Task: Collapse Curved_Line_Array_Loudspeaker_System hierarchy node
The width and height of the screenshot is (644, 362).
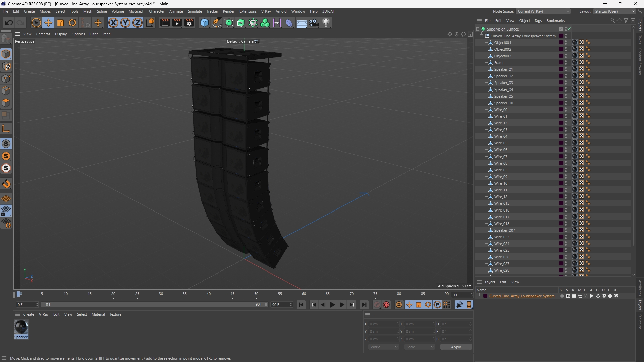Action: pyautogui.click(x=482, y=36)
